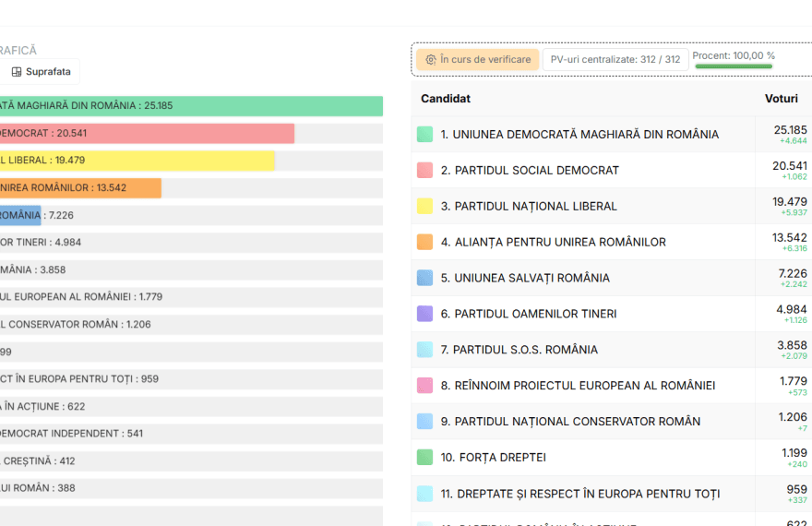Select the orange chart bar showing 13.542
Viewport: 812px width, 526px height.
[x=83, y=188]
